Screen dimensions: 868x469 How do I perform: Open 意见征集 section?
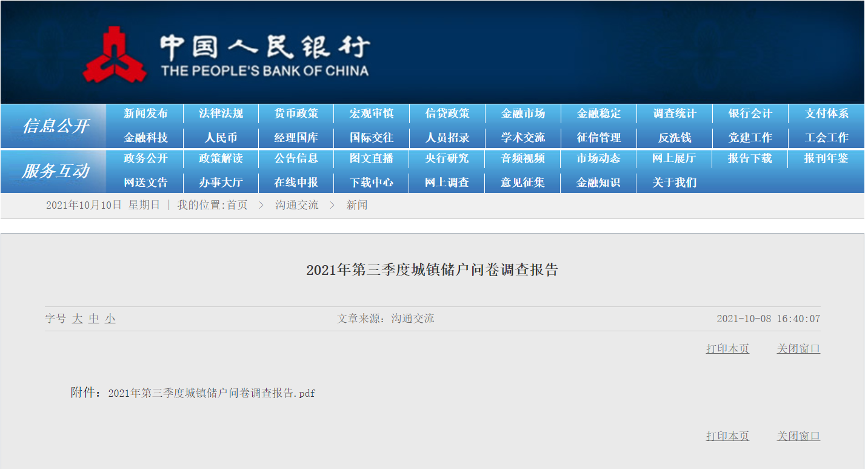point(523,183)
